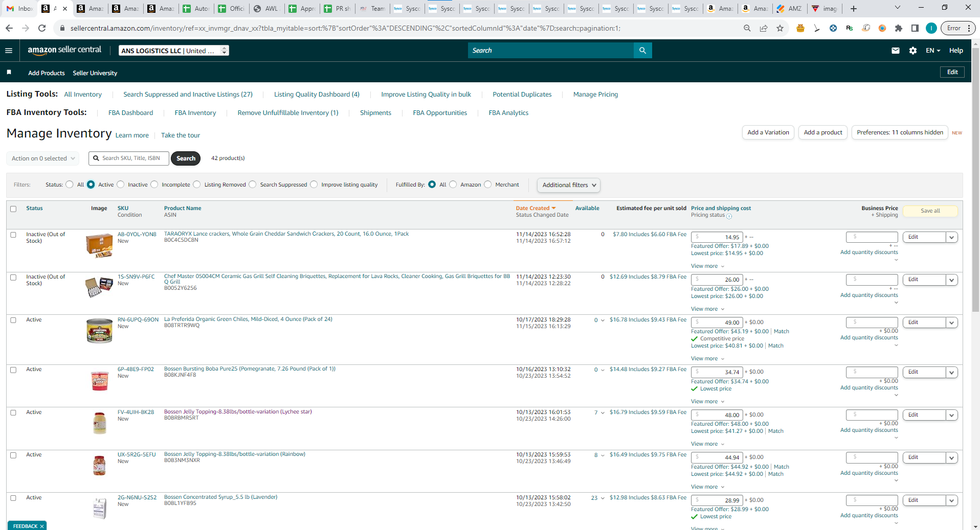Open Manage Pricing link
Viewport: 980px width, 530px height.
(595, 95)
